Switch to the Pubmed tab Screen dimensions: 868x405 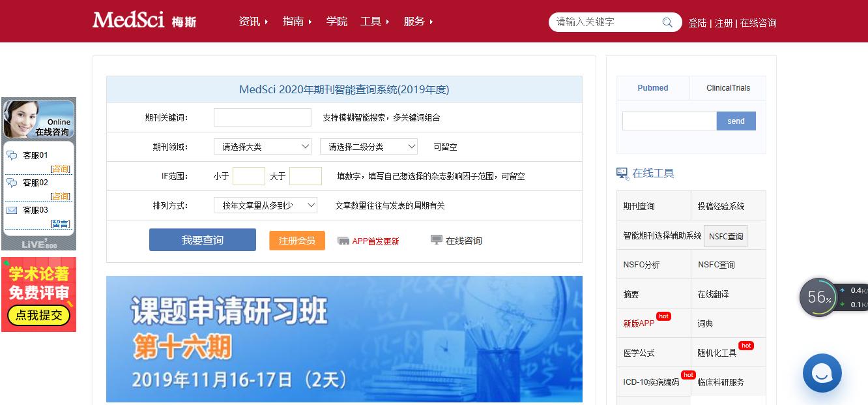[x=652, y=87]
